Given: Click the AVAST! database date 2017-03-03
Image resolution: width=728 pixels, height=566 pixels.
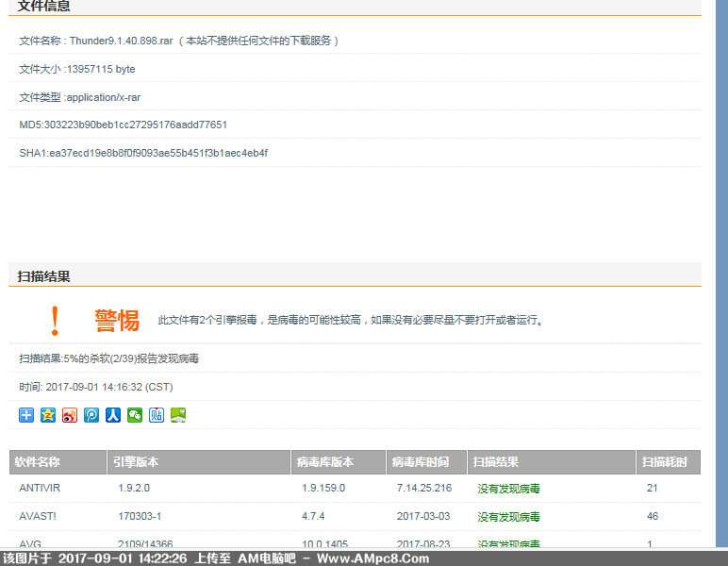Looking at the screenshot, I should 423,516.
